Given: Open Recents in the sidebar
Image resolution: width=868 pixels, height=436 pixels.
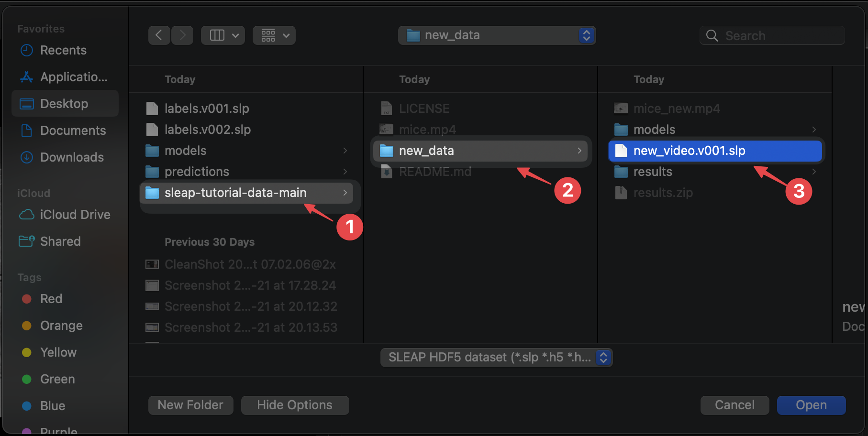Looking at the screenshot, I should [63, 50].
